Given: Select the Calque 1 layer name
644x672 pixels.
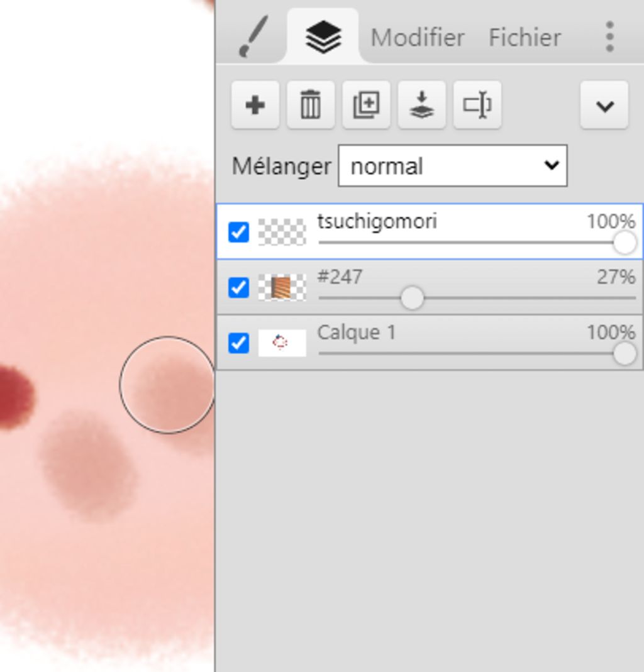Looking at the screenshot, I should coord(357,332).
